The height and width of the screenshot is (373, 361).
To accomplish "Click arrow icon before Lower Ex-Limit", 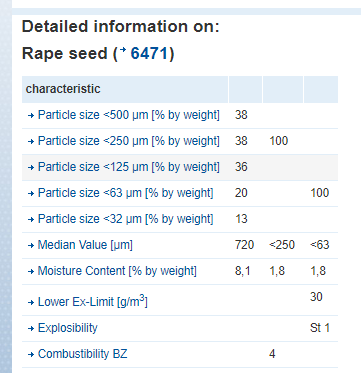I will [x=31, y=303].
